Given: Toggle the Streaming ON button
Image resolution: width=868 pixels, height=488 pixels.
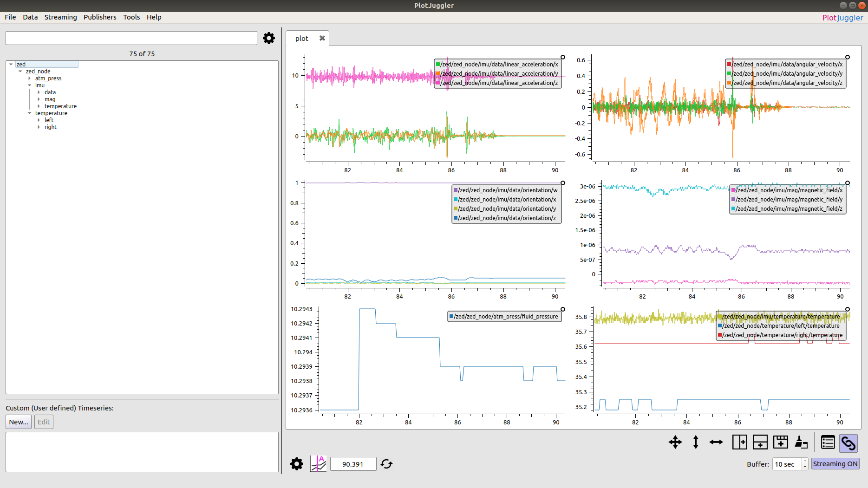Looking at the screenshot, I should [x=835, y=464].
